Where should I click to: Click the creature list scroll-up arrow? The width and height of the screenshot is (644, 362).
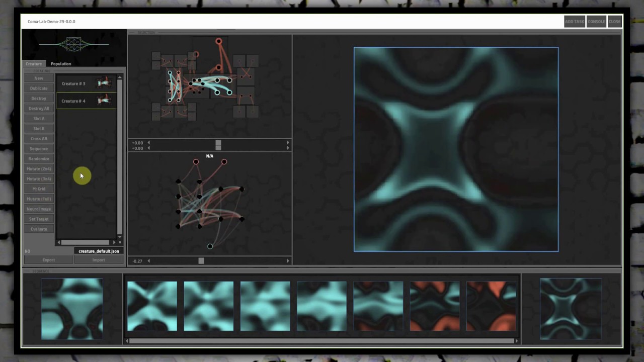click(120, 77)
